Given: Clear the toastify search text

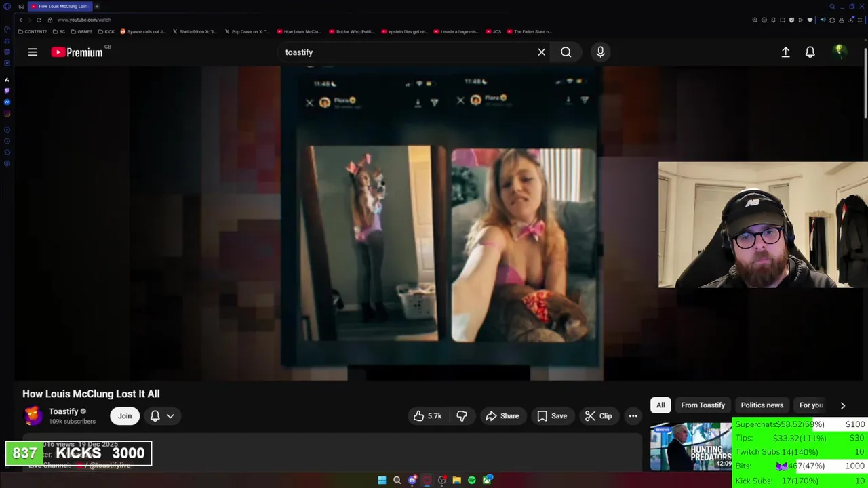Looking at the screenshot, I should click(541, 52).
